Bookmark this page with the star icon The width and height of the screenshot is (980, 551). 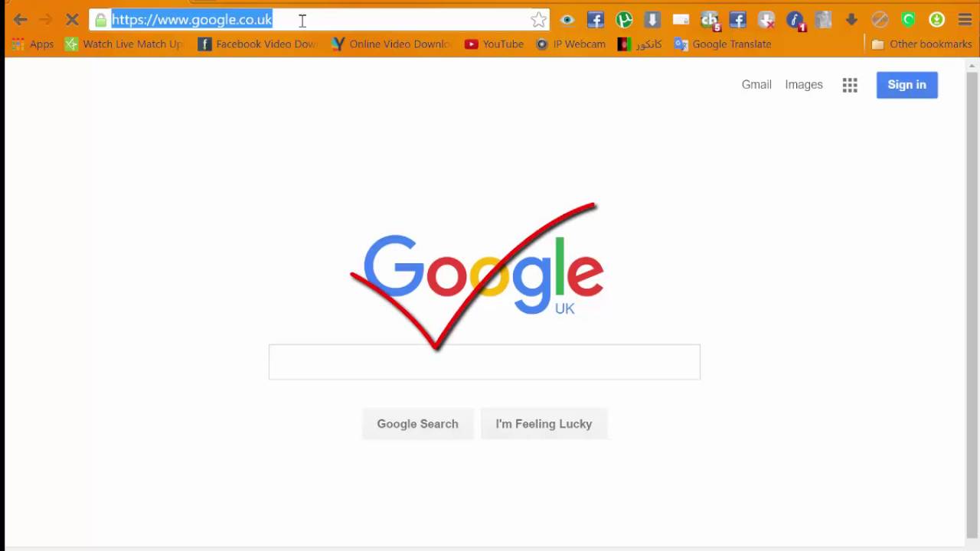(539, 20)
